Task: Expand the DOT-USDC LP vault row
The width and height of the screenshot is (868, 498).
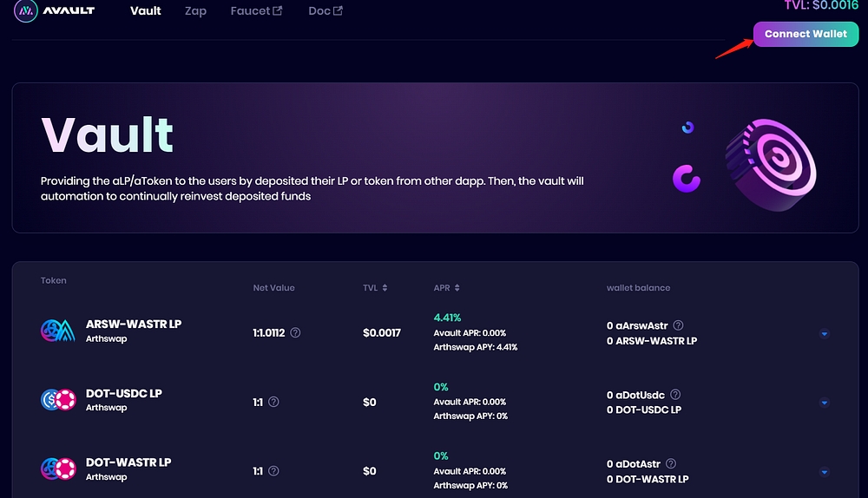Action: tap(824, 403)
